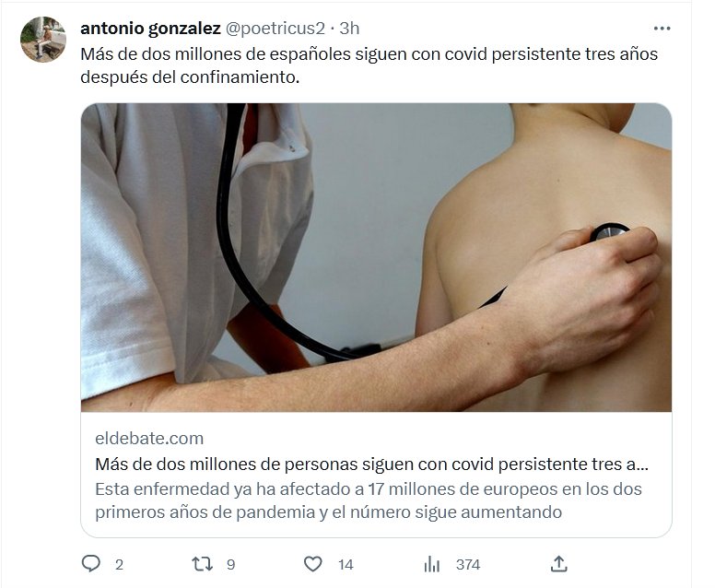
Task: Open antonio gonzalez profile avatar
Action: click(x=43, y=40)
